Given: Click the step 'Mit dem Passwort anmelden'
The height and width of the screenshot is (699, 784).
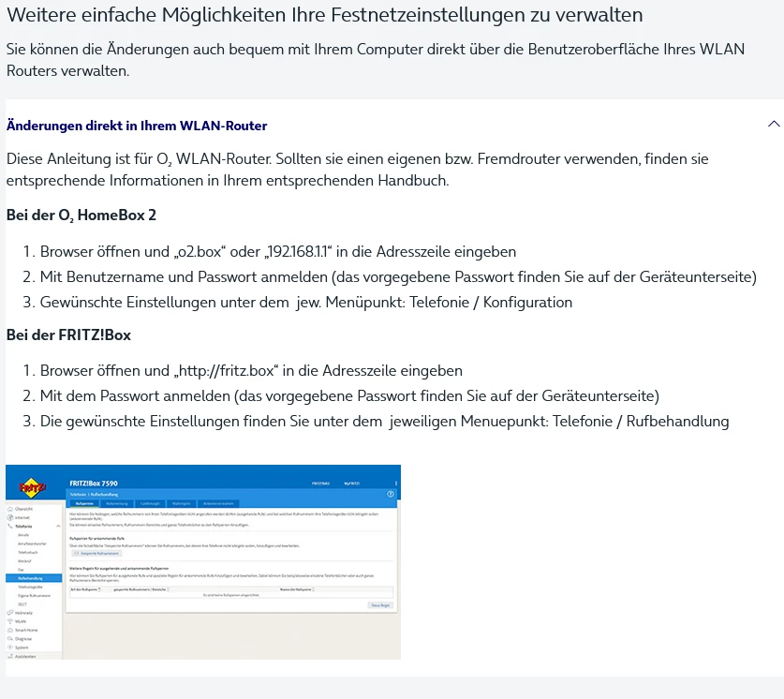Looking at the screenshot, I should 349,396.
